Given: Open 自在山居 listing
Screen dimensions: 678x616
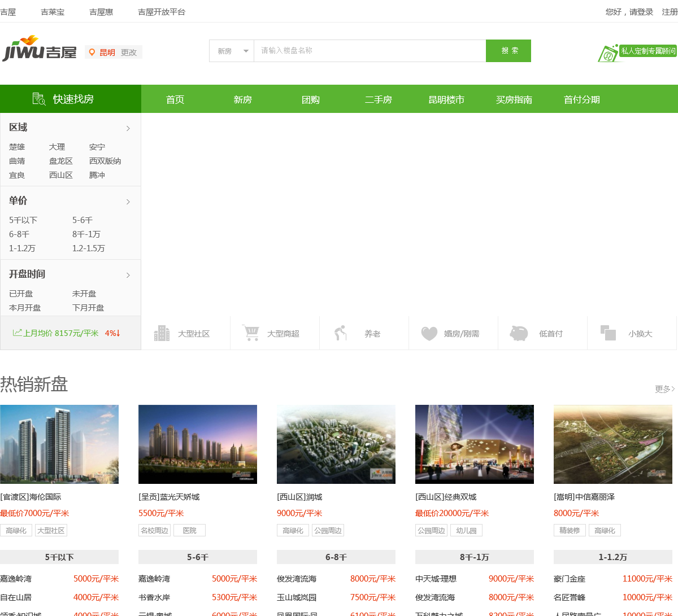Looking at the screenshot, I should (x=16, y=597).
